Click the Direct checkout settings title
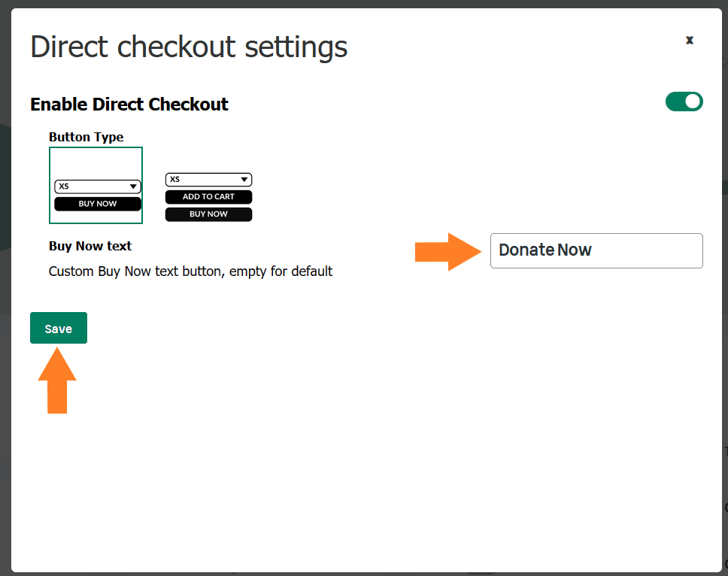 click(x=189, y=47)
